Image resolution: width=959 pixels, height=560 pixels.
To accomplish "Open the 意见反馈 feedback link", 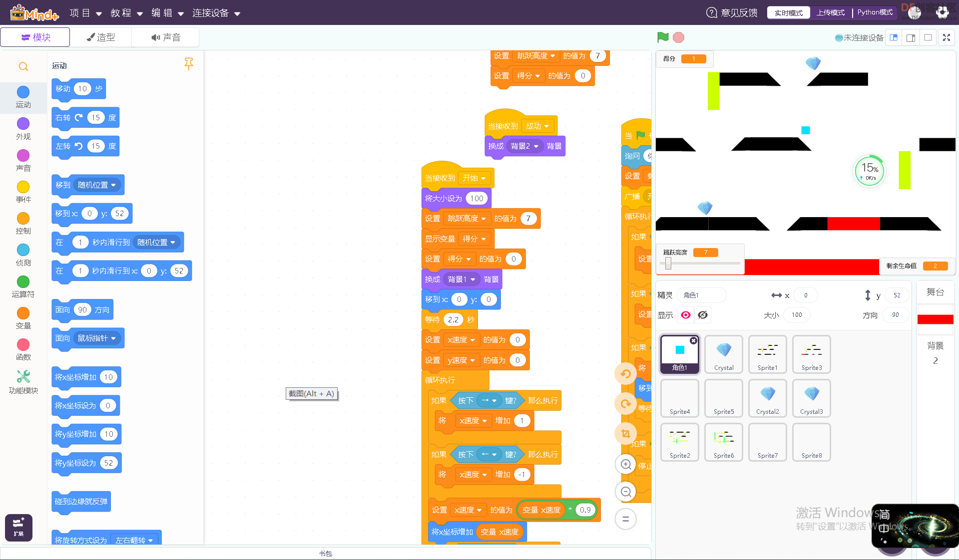I will [732, 12].
